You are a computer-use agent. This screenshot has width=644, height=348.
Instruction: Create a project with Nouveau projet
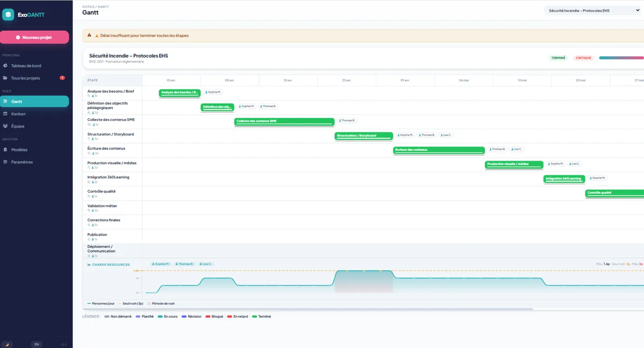[x=34, y=37]
